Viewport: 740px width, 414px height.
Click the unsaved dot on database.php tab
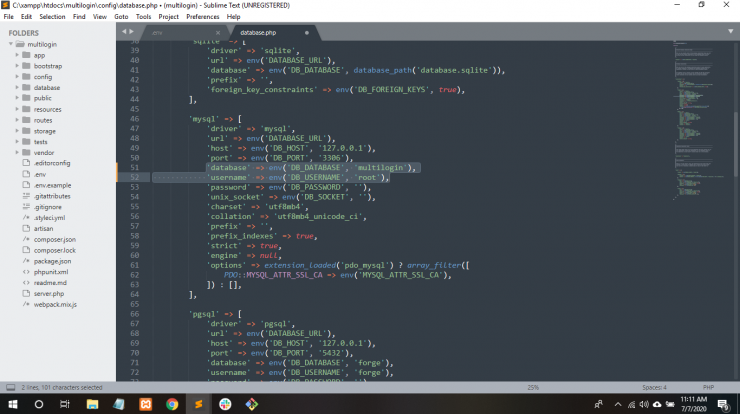(307, 33)
